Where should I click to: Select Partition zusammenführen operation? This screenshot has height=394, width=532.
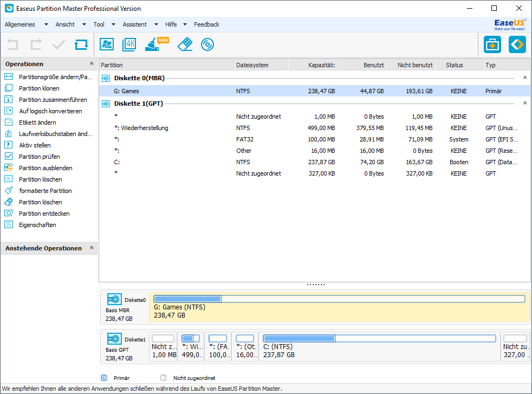tap(46, 100)
